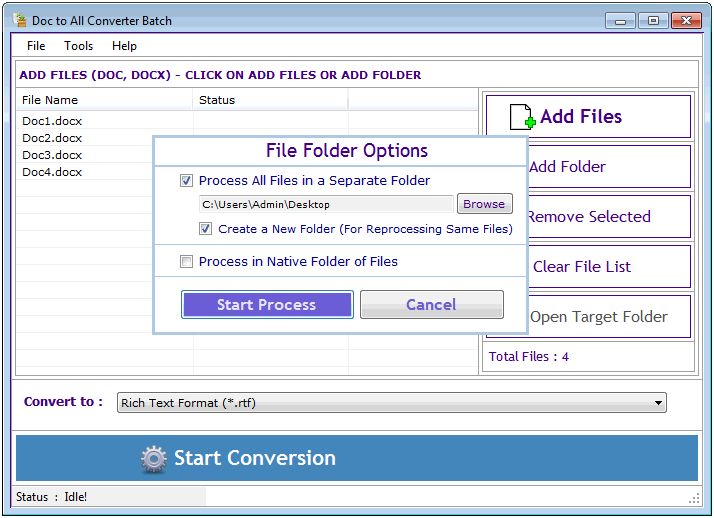Screen dimensions: 714x518
Task: Enable Process in Native Folder of Files
Action: pos(186,262)
